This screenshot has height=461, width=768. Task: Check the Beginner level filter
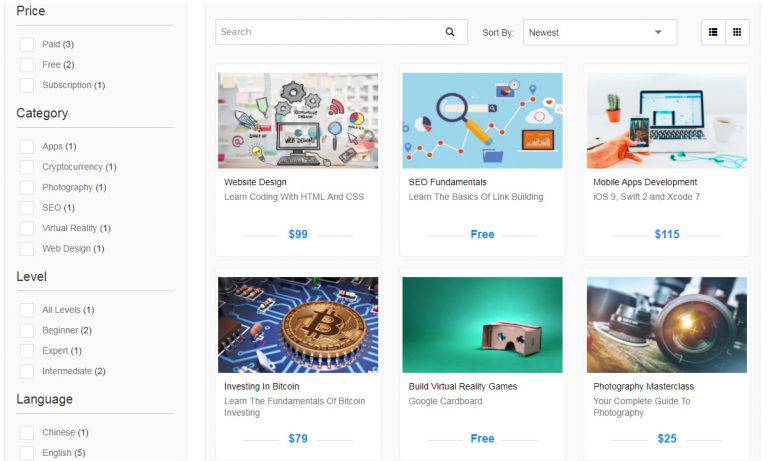pos(27,331)
